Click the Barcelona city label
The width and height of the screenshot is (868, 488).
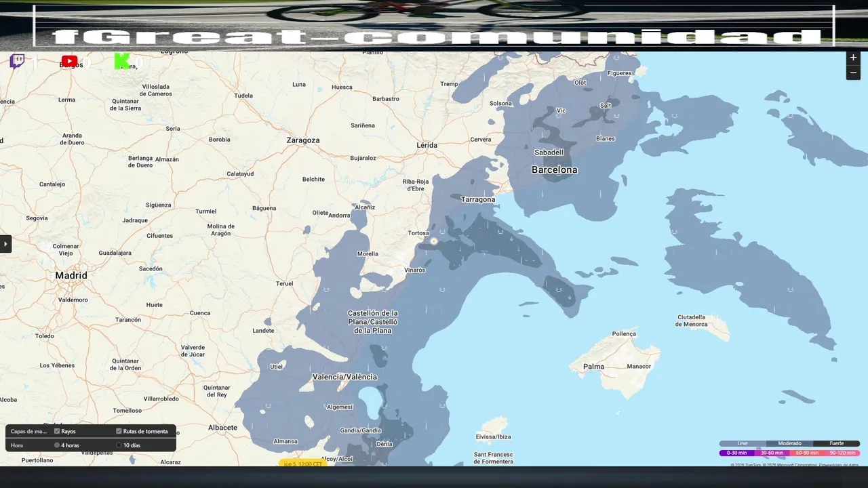(x=554, y=170)
